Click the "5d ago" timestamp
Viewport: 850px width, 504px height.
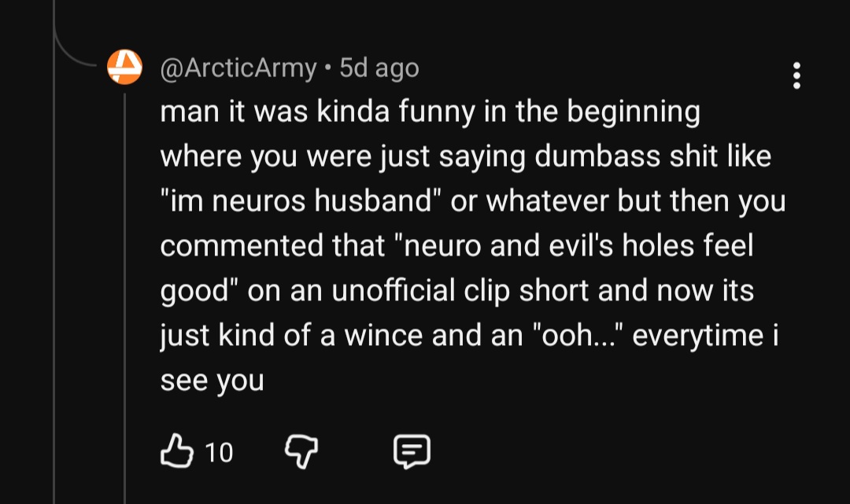pyautogui.click(x=379, y=68)
